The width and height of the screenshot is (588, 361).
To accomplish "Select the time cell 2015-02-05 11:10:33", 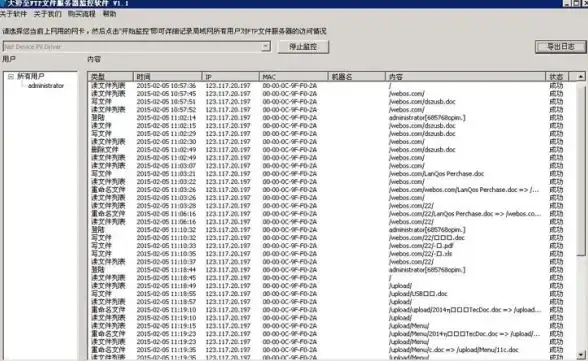I will click(166, 246).
